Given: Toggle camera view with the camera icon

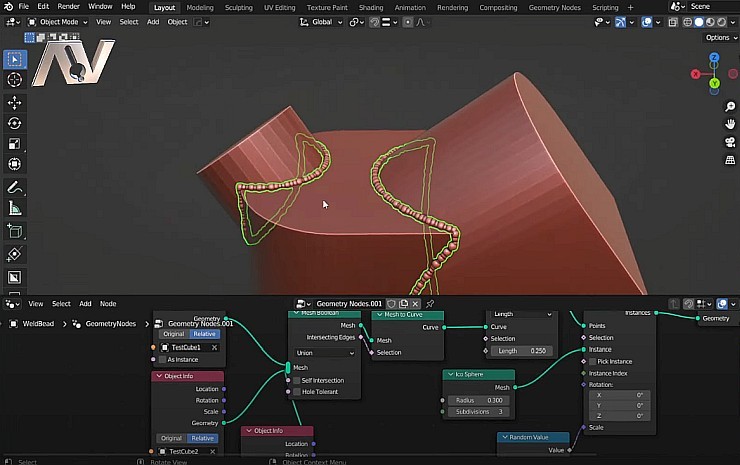Looking at the screenshot, I should pos(729,142).
